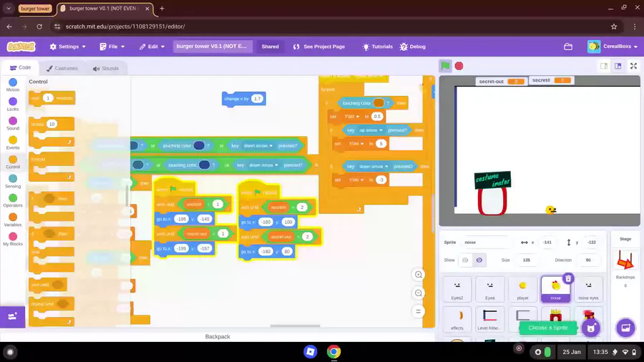Open Chrome from the taskbar
The width and height of the screenshot is (644, 362).
tap(333, 352)
